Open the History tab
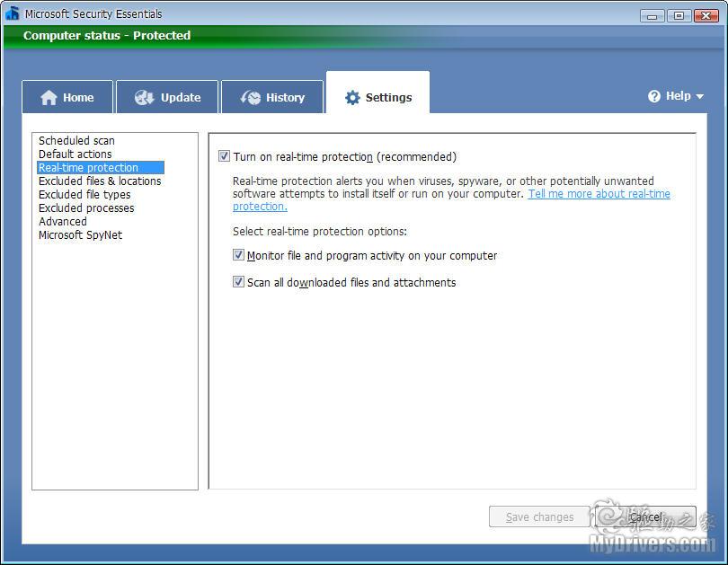 click(272, 97)
